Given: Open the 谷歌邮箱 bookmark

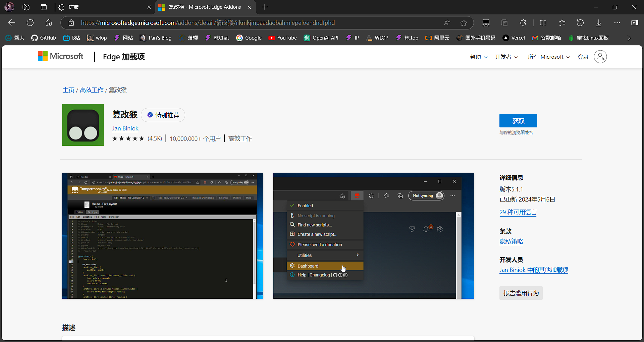Looking at the screenshot, I should pyautogui.click(x=546, y=38).
